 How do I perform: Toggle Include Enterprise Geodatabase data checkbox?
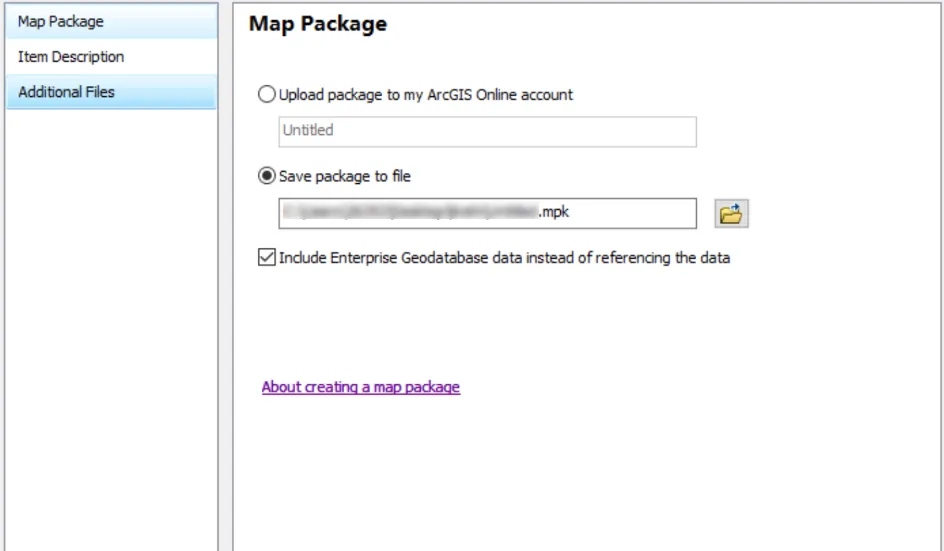267,258
